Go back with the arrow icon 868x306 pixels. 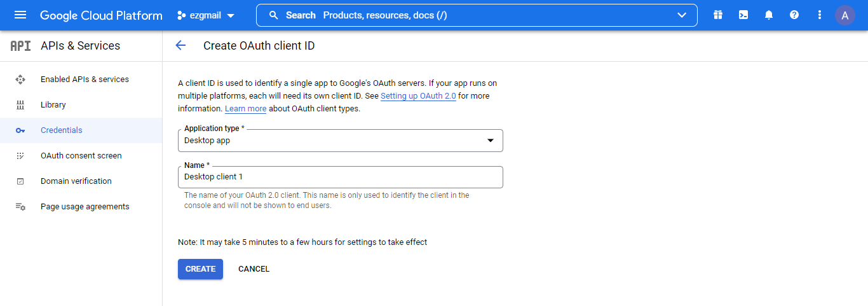click(180, 45)
